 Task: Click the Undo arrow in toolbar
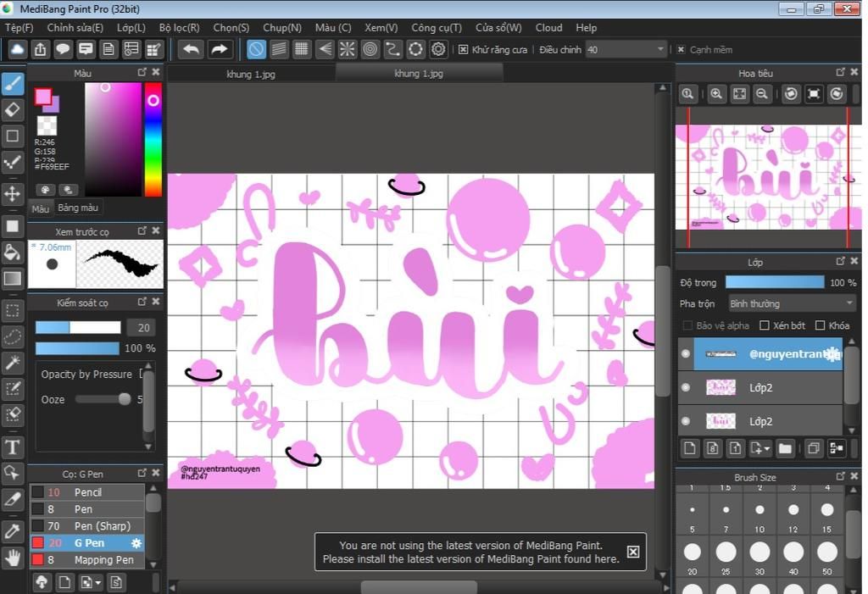pos(191,49)
